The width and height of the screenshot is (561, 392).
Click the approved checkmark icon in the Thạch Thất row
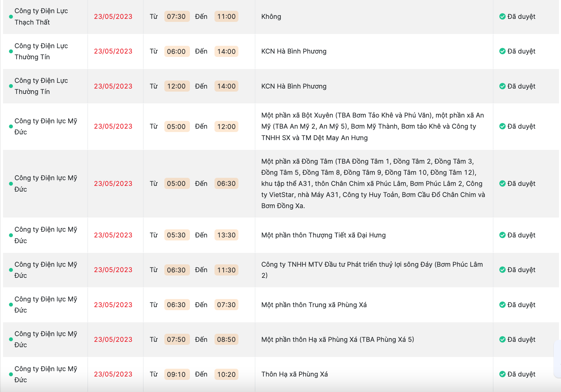click(x=502, y=17)
